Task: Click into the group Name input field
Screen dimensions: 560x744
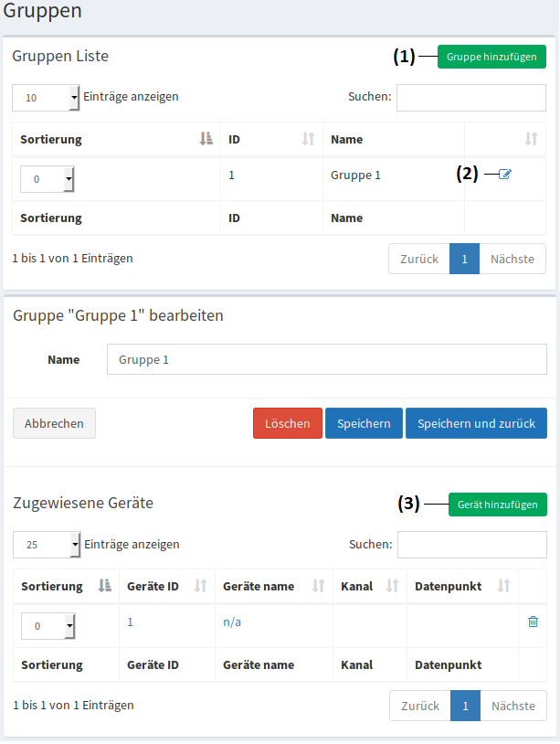Action: coord(326,359)
